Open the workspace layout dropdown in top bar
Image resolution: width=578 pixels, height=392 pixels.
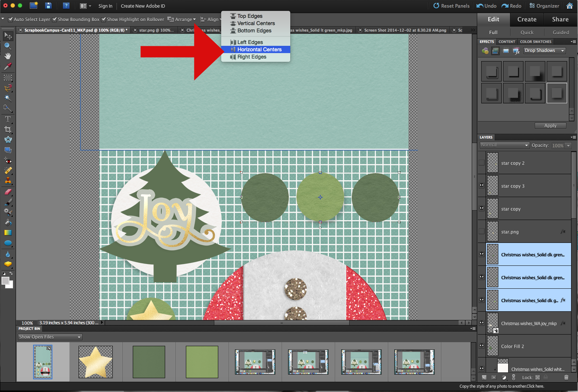(x=85, y=6)
